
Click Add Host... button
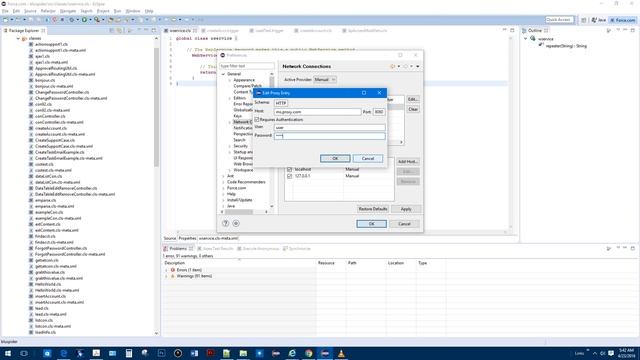[x=408, y=162]
